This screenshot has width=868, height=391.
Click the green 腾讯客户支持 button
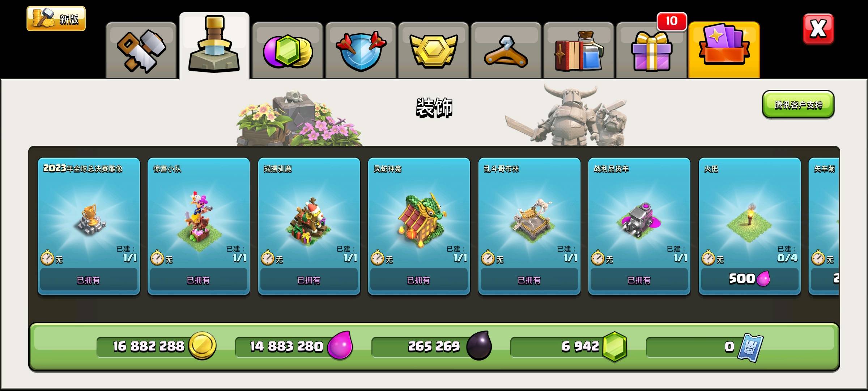(x=798, y=105)
